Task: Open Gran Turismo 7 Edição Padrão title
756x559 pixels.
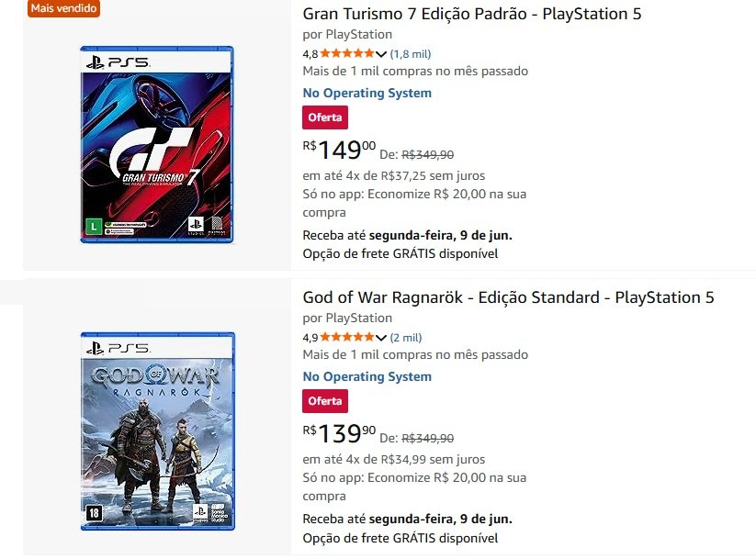Action: [471, 14]
